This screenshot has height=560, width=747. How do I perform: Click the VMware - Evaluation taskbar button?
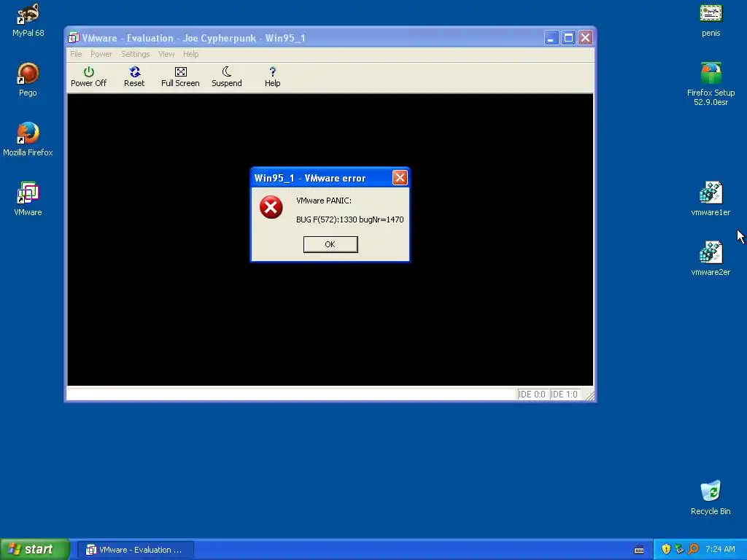pos(135,550)
